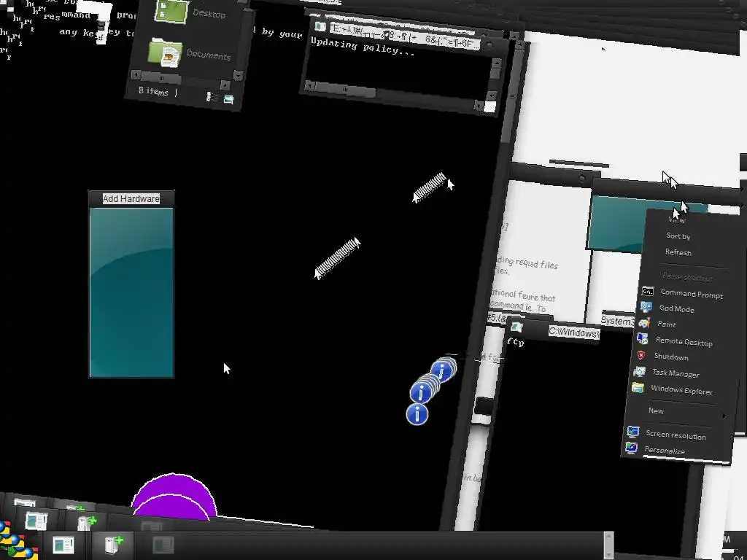Click explorer horizontal scrollbar left arrow
The image size is (747, 560).
tap(136, 75)
